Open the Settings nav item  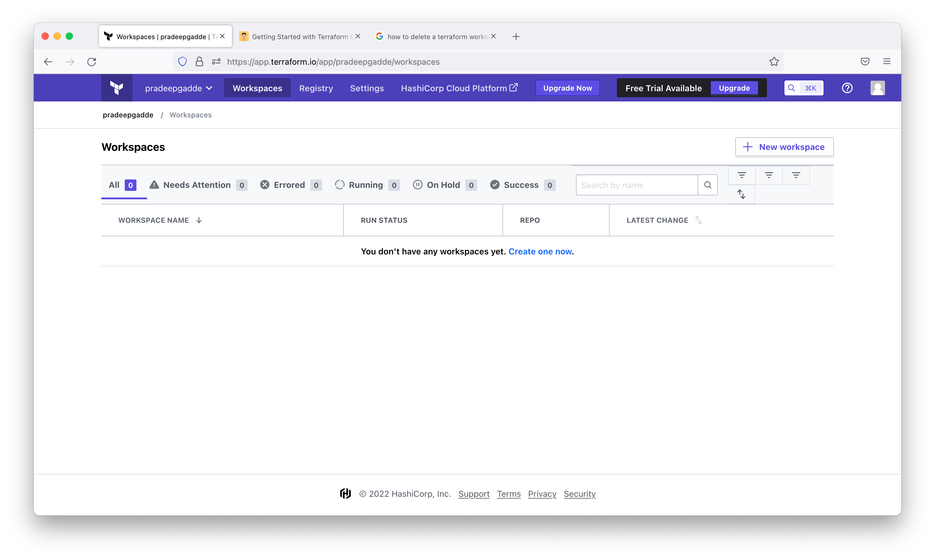click(367, 88)
